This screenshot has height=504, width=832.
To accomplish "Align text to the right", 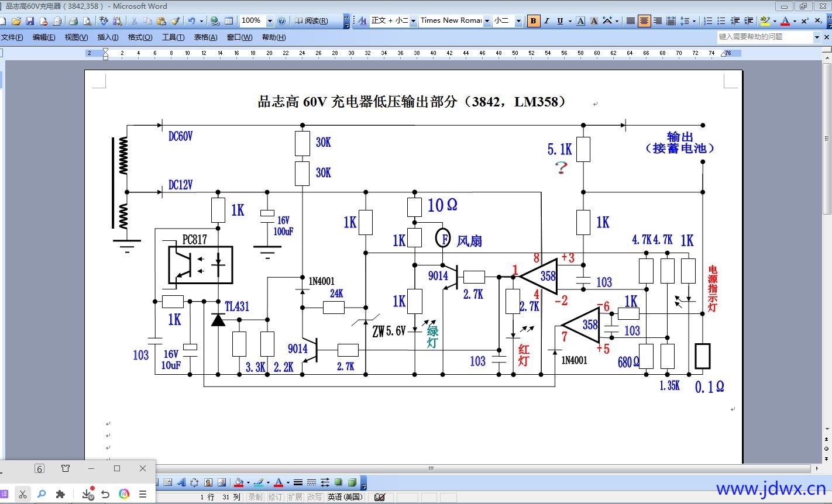I will click(x=657, y=21).
